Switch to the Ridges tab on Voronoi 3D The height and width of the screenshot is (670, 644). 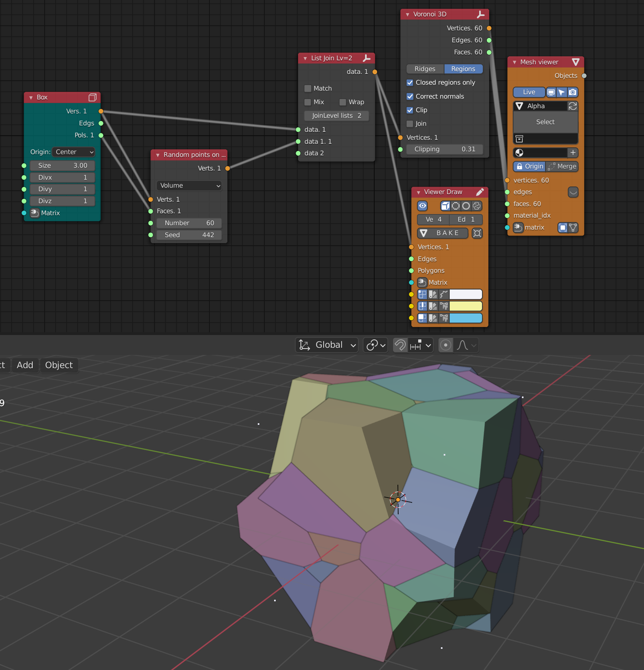point(425,69)
